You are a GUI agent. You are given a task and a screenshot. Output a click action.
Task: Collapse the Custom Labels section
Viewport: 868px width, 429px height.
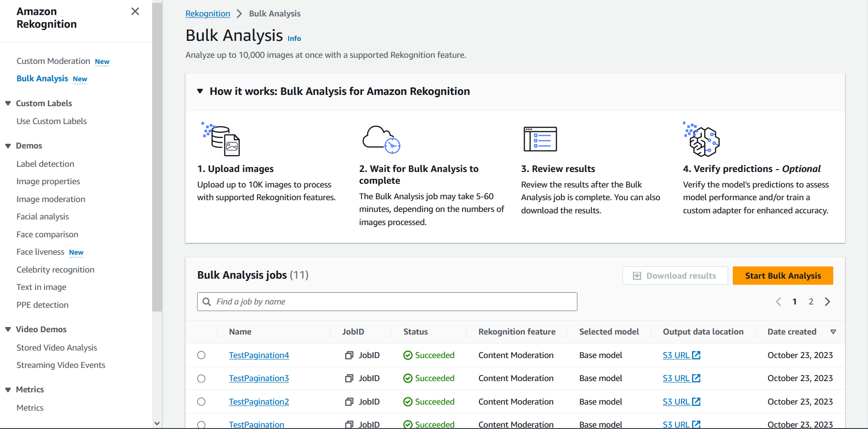tap(7, 103)
